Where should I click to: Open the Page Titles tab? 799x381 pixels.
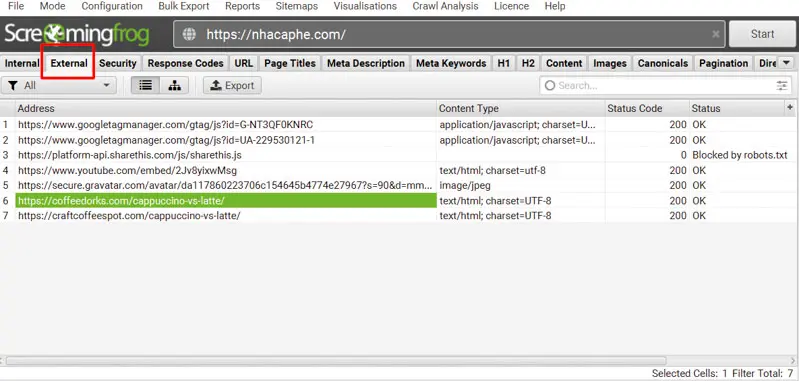click(x=290, y=63)
